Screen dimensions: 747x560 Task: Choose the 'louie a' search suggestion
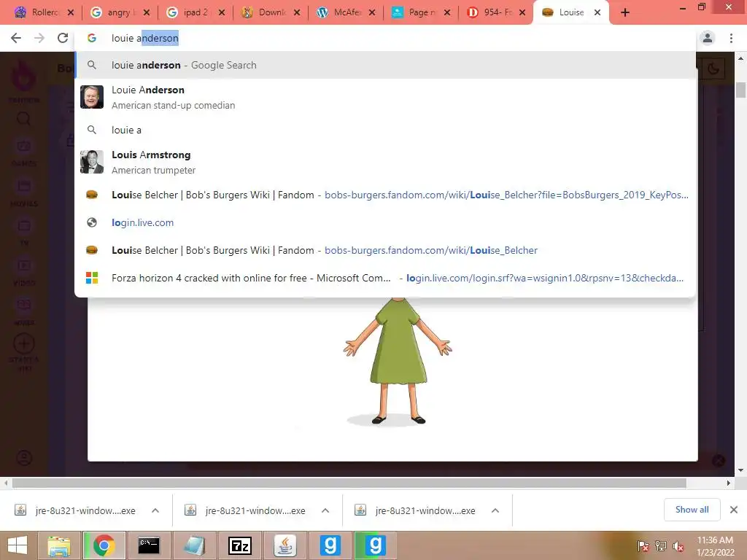tap(385, 130)
